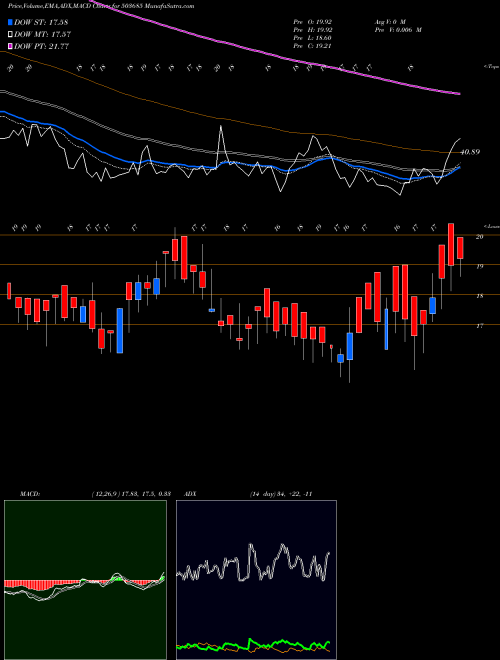Click the 'Pre H: 19.92' value
The image size is (500, 660).
[x=313, y=30]
